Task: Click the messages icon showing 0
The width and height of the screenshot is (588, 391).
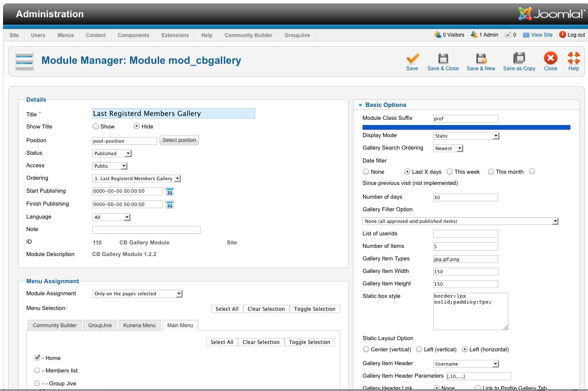Action: click(x=508, y=35)
